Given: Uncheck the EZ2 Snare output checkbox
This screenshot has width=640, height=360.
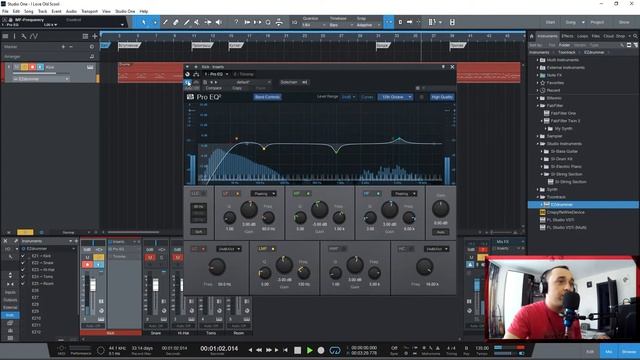Looking at the screenshot, I should point(23,263).
